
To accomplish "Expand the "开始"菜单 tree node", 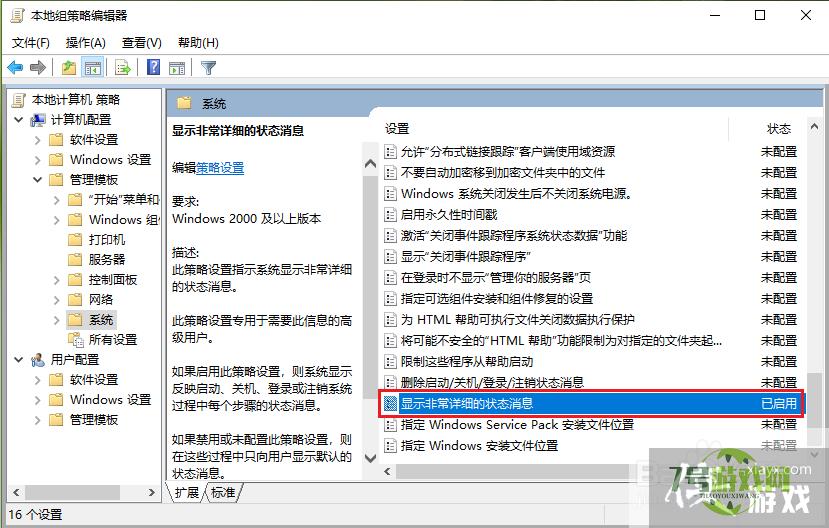I will coord(57,200).
